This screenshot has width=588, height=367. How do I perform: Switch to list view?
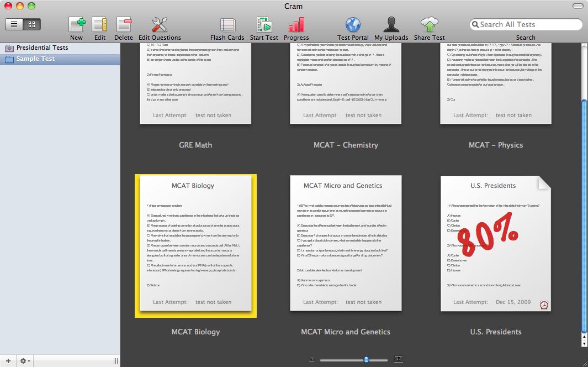click(14, 24)
